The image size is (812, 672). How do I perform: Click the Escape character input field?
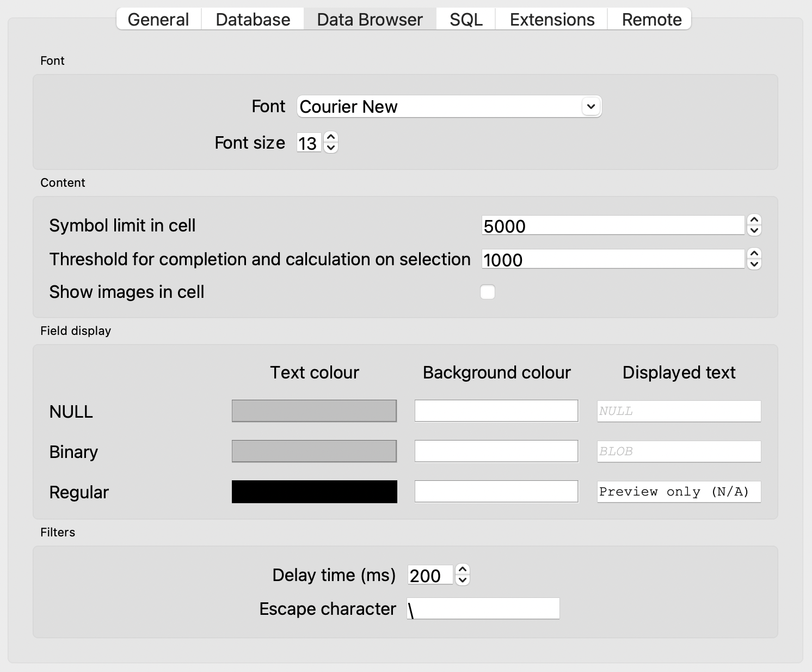tap(483, 608)
